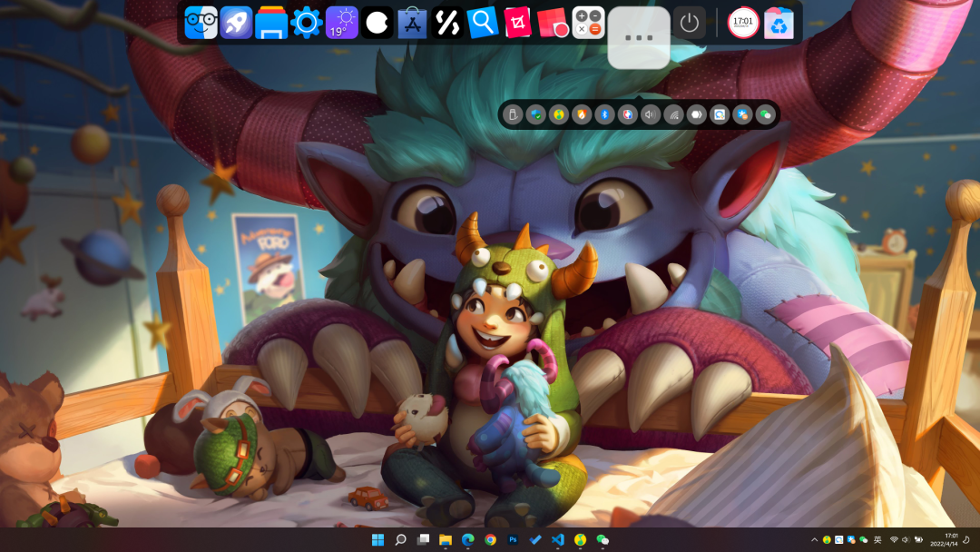This screenshot has height=552, width=980.
Task: Open QQ Music icon in tray popup
Action: (x=559, y=114)
